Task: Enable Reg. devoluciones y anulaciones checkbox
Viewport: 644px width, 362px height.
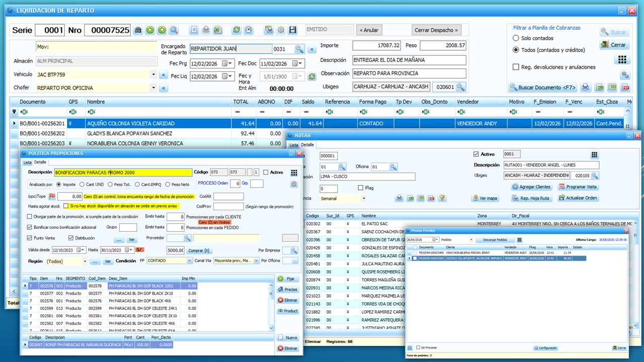Action: pos(516,67)
